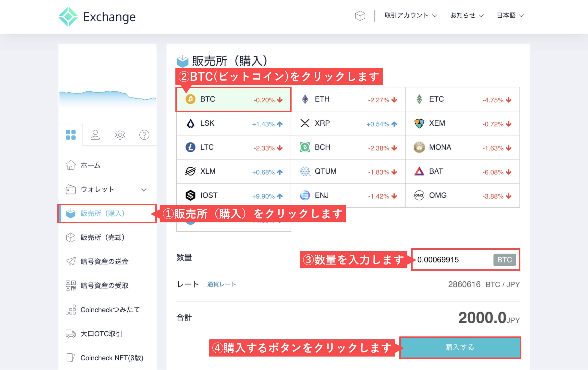This screenshot has width=588, height=370.
Task: Open the 取引アカウント dropdown
Action: pyautogui.click(x=411, y=15)
